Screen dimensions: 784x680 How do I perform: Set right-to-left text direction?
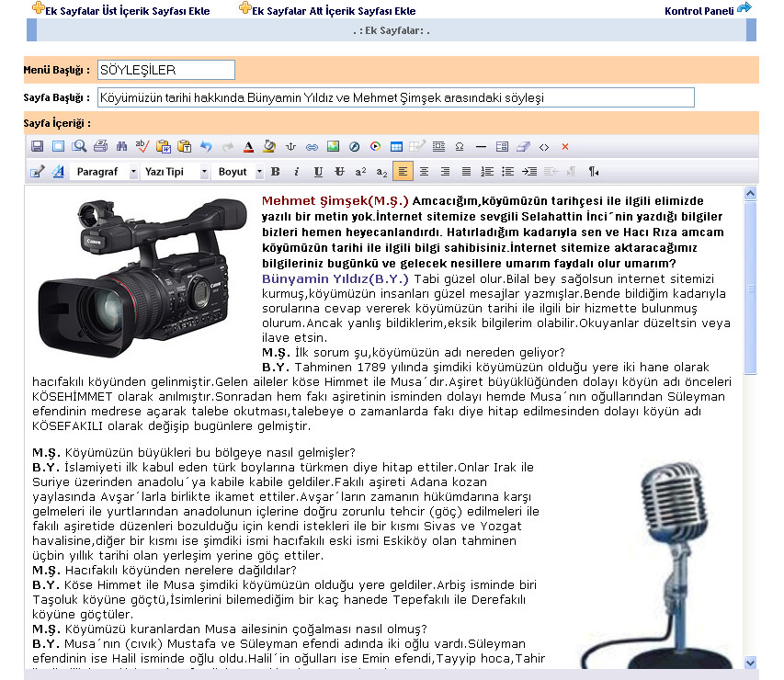(x=594, y=172)
